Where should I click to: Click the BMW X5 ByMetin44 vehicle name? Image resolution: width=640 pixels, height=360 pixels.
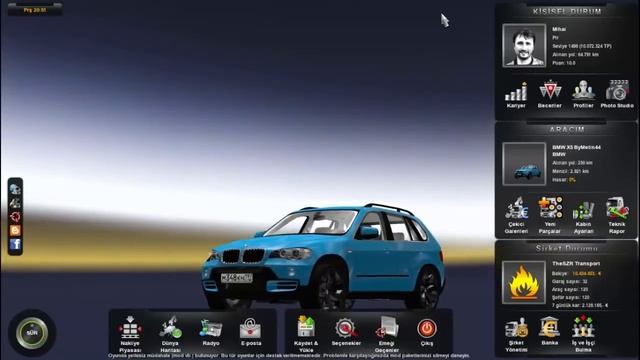576,147
